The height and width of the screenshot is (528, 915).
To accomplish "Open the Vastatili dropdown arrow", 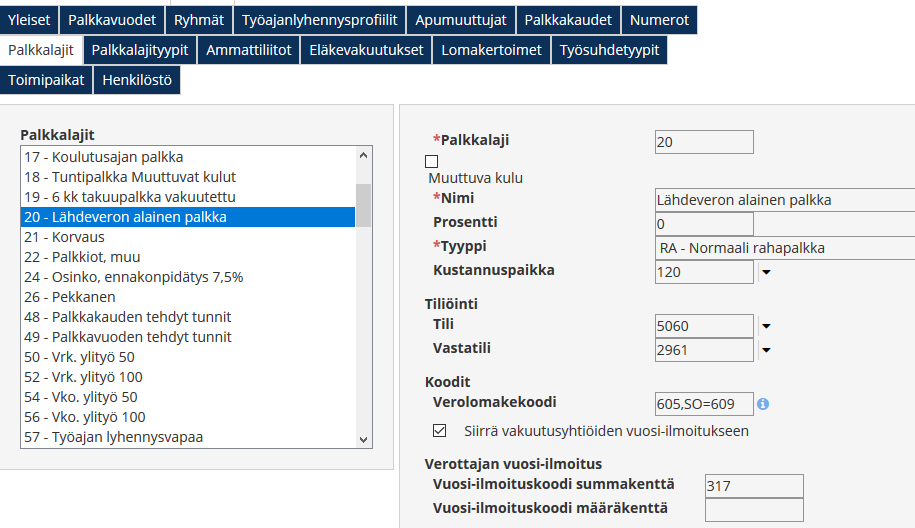I will tap(766, 350).
